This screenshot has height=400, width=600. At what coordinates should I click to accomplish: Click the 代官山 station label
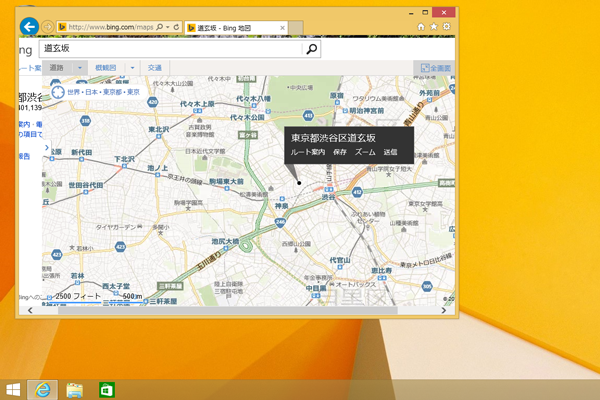[340, 260]
